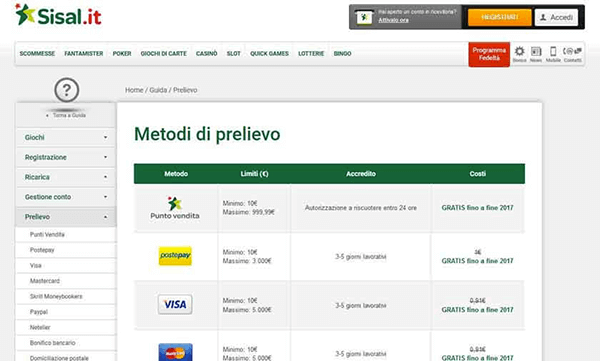Viewport: 600px width, 361px height.
Task: Click Visa row 'GRATIS fino a fine 2017'
Action: [478, 310]
